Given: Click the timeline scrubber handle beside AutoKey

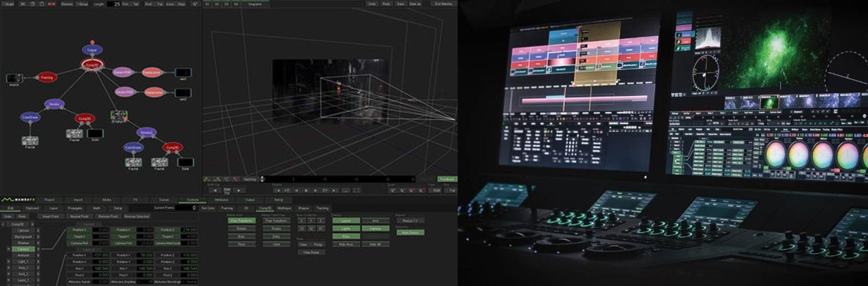Looking at the screenshot, I should [263, 179].
